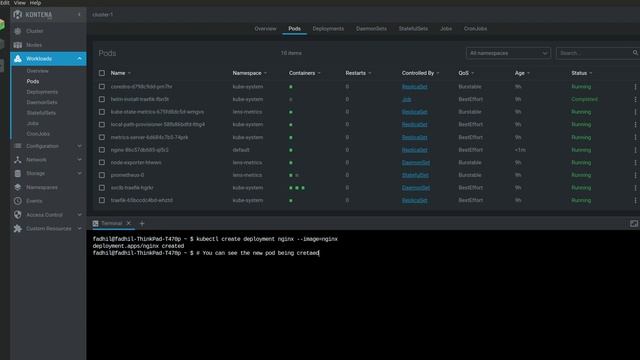This screenshot has width=640, height=360.
Task: Toggle the select-all pods checkbox
Action: tap(102, 73)
